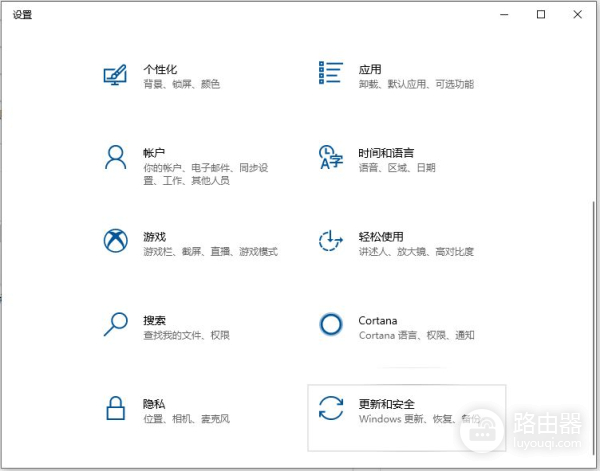Image resolution: width=600 pixels, height=471 pixels.
Task: Open the 个性化 title link
Action: pos(160,70)
